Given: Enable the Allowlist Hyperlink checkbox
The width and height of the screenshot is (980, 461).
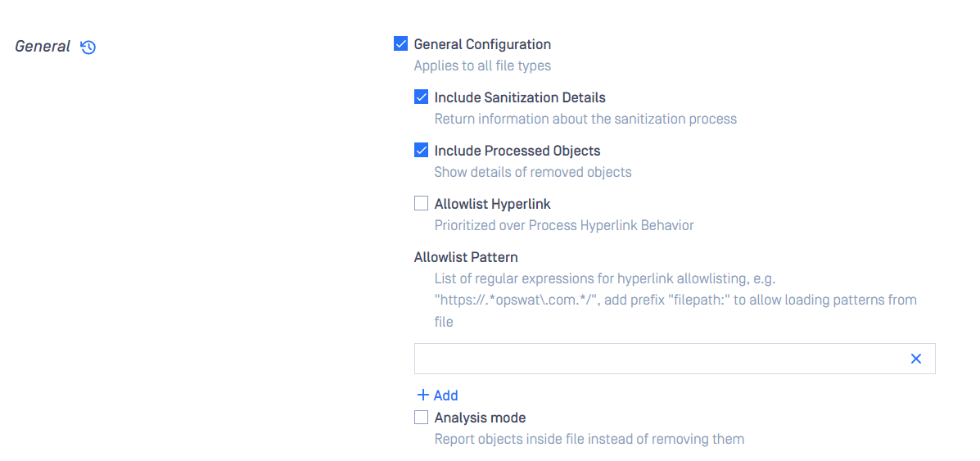Looking at the screenshot, I should (x=422, y=204).
